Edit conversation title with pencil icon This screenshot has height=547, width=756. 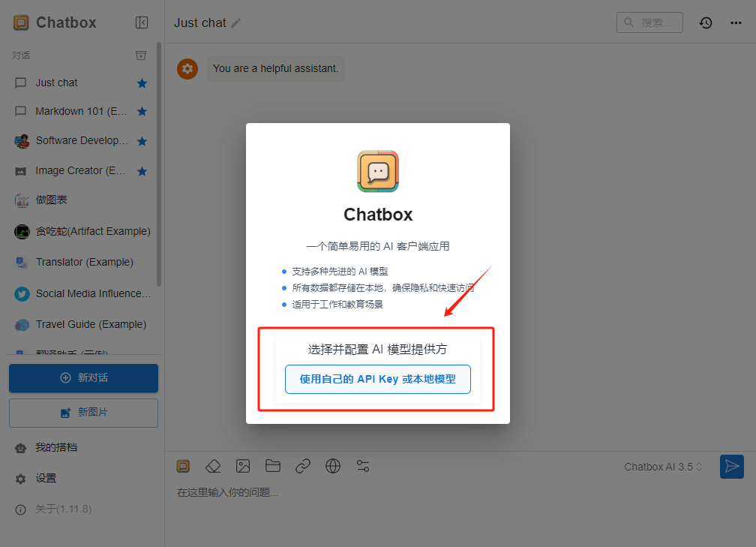click(x=235, y=23)
